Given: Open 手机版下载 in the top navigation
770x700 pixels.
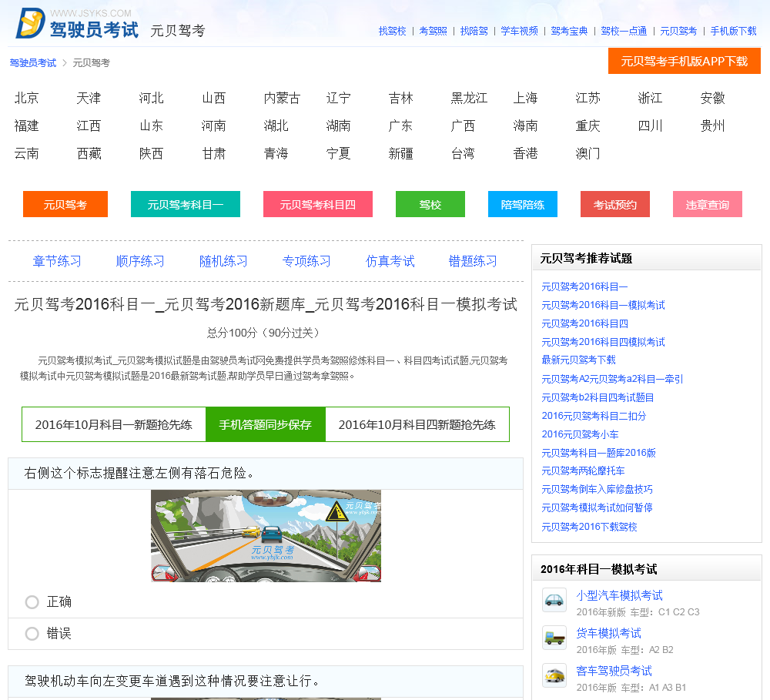Looking at the screenshot, I should pyautogui.click(x=734, y=31).
